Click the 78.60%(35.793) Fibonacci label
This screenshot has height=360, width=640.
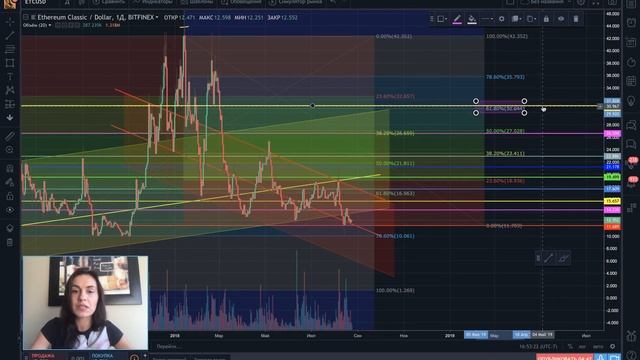coord(505,77)
